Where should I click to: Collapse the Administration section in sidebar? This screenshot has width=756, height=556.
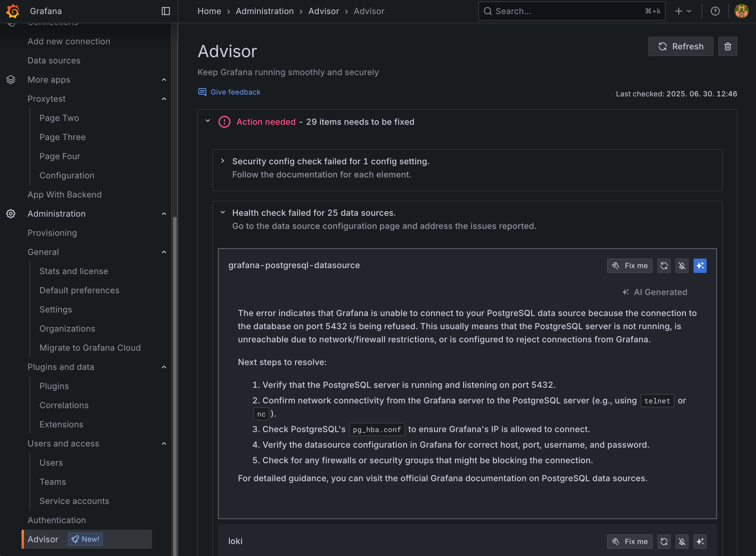point(164,214)
